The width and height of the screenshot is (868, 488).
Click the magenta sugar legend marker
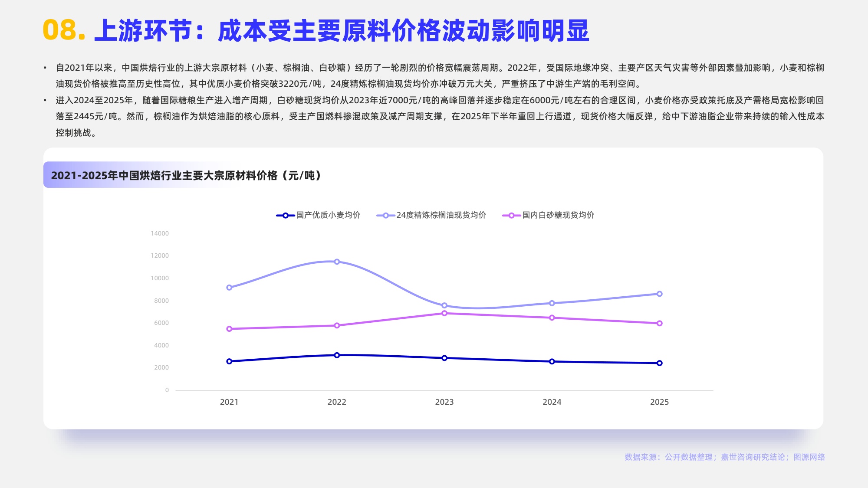[x=511, y=216]
